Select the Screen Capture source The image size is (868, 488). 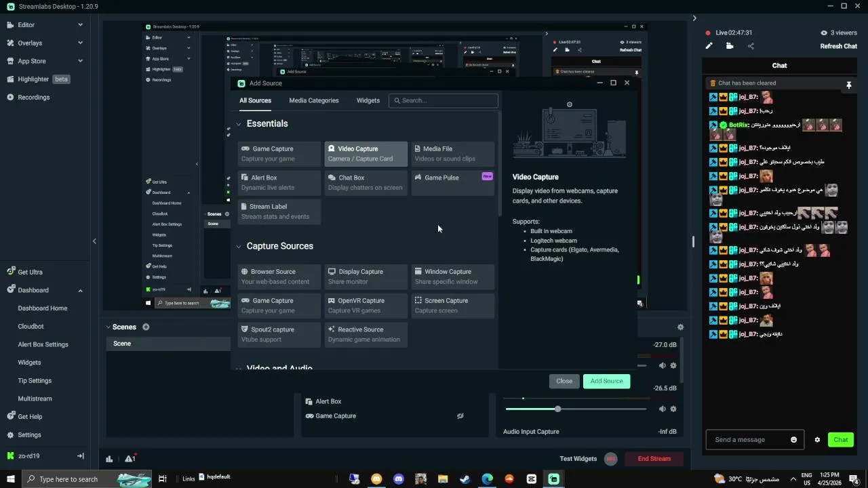[x=453, y=306]
